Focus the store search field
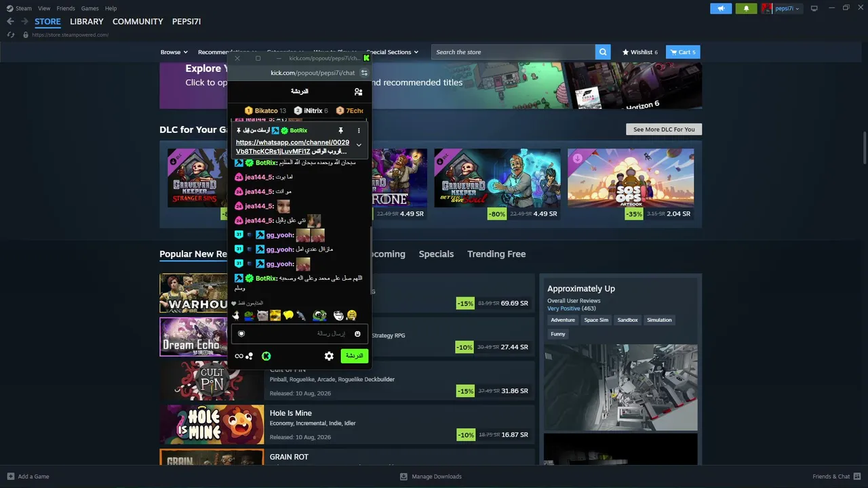868x488 pixels. tap(513, 52)
